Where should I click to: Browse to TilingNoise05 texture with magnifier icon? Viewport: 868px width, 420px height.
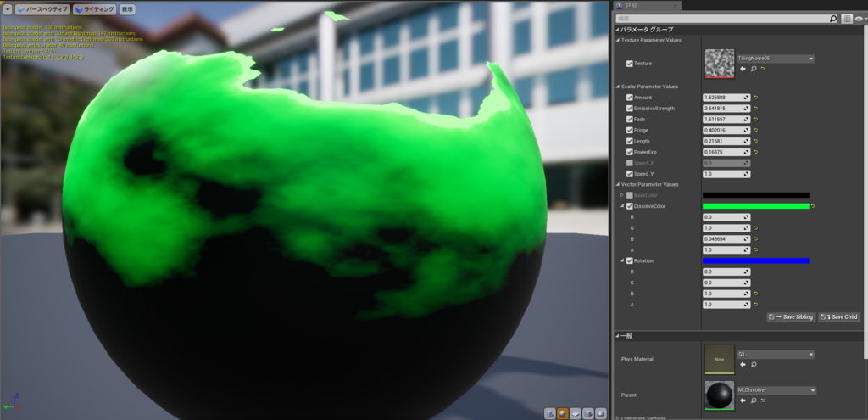pos(754,69)
